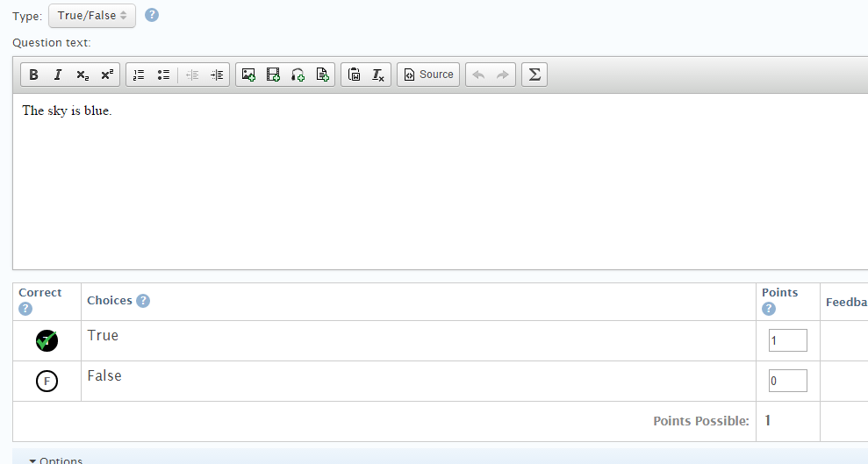868x464 pixels.
Task: Open the question Type dropdown
Action: coord(92,16)
